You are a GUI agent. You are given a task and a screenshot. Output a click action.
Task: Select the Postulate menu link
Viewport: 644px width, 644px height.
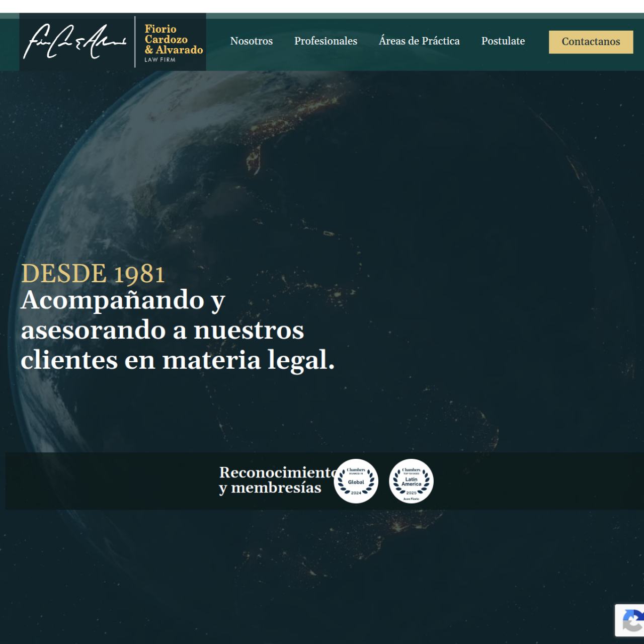[x=503, y=41]
